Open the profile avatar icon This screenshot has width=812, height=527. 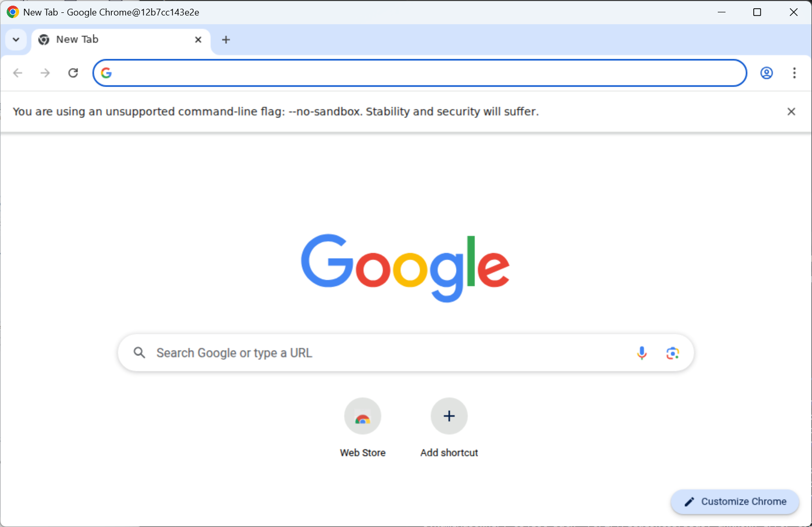pos(767,73)
